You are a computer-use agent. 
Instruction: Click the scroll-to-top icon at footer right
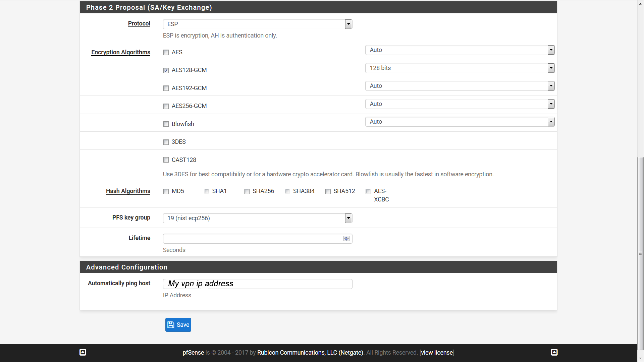pos(554,352)
